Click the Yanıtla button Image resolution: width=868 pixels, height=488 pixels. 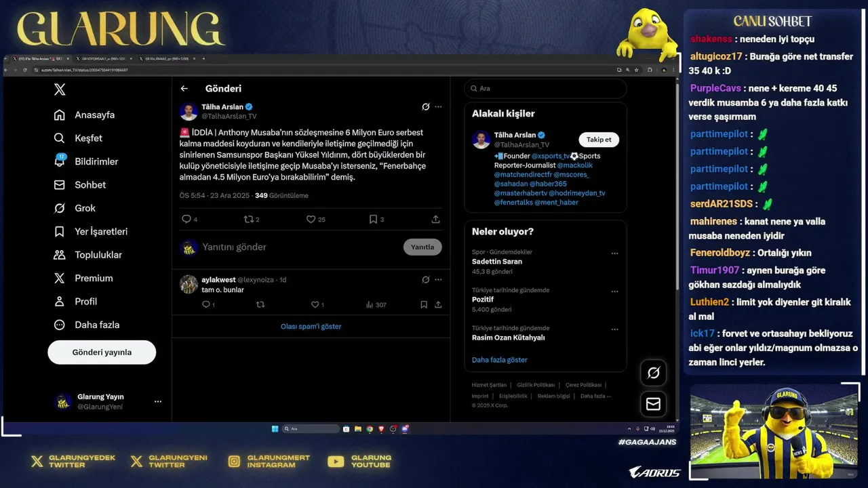point(422,247)
